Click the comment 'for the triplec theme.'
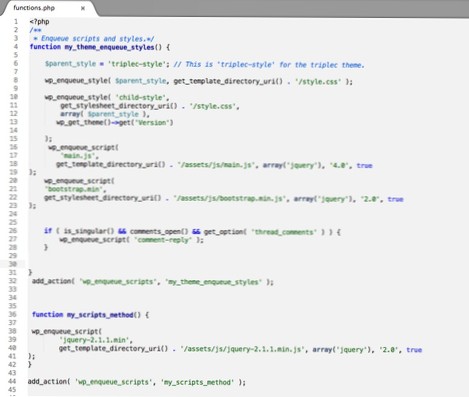 pyautogui.click(x=322, y=65)
